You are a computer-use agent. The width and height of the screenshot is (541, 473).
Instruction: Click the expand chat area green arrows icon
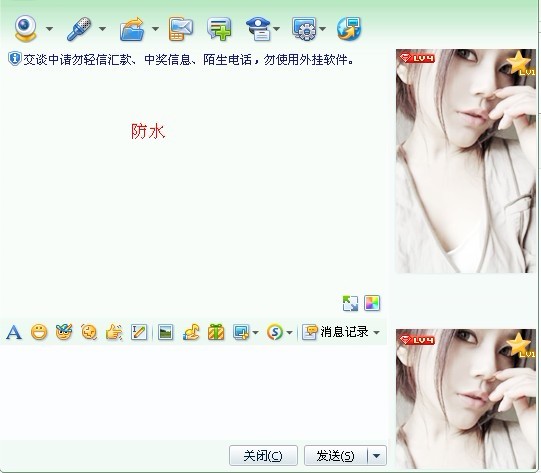(350, 303)
